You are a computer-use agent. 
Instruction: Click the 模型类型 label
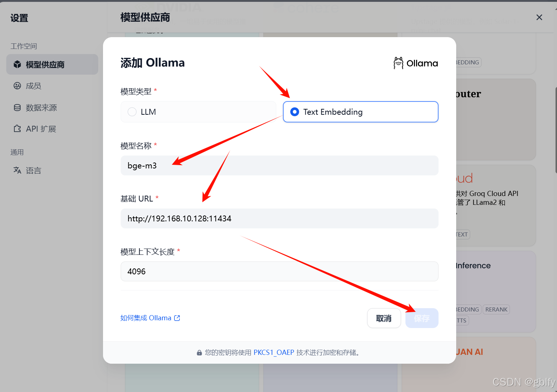[136, 91]
